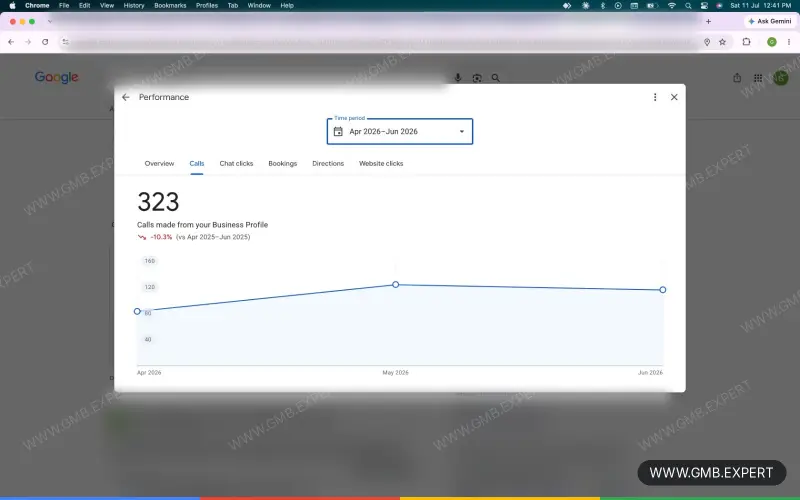This screenshot has height=500, width=800.
Task: Close the Performance dialog
Action: 674,97
